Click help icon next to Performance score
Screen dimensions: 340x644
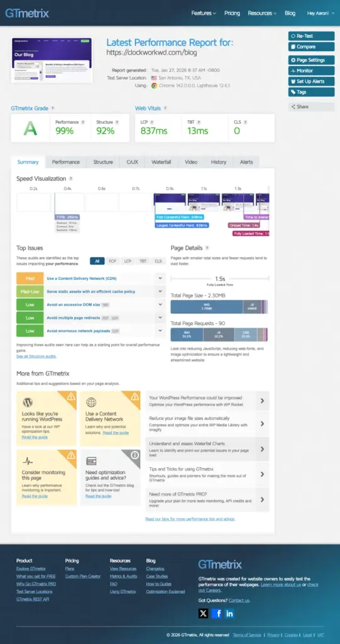click(x=83, y=123)
